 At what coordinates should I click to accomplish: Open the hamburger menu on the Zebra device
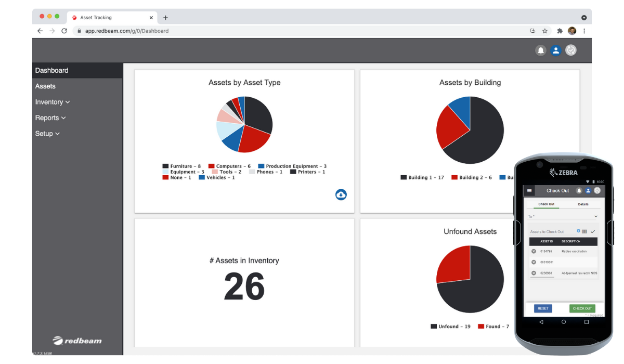[x=529, y=190]
